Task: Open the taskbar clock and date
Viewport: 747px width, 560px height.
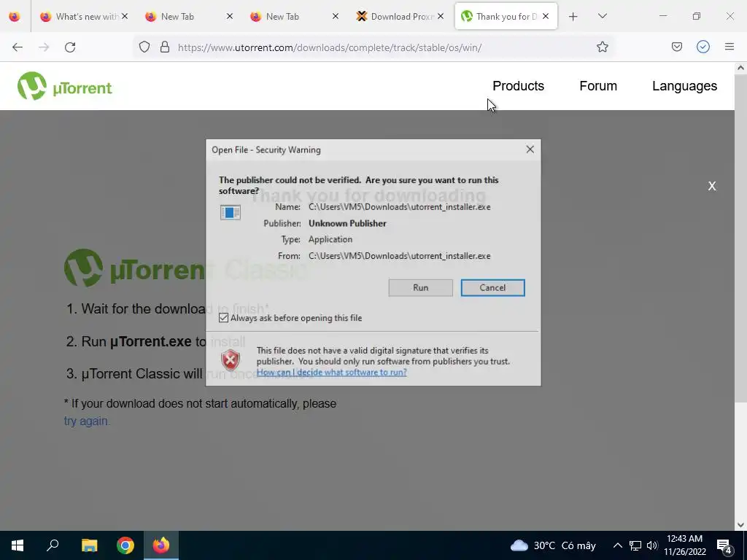Action: 684,545
